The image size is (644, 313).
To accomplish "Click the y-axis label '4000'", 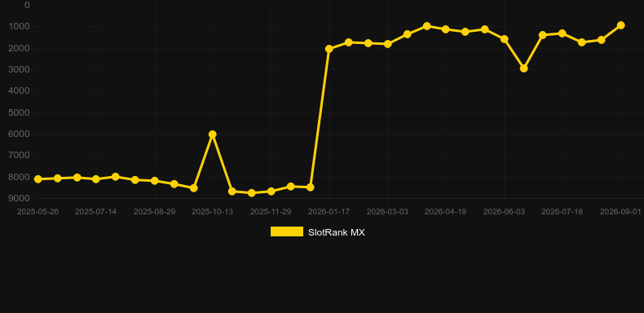I will pos(20,90).
